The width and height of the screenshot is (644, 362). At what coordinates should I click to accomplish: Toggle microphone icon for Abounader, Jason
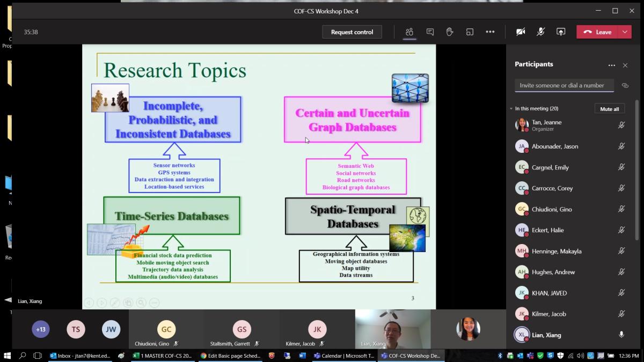[621, 146]
